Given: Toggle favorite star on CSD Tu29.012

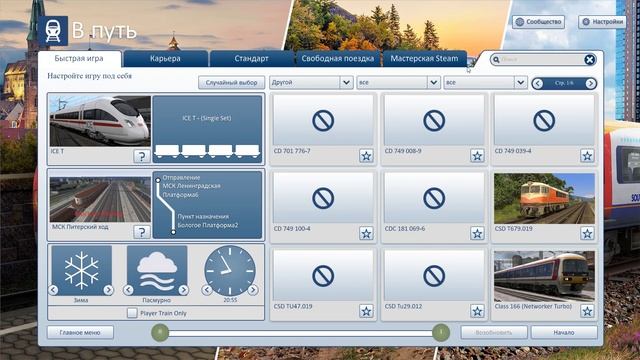Looking at the screenshot, I should click(477, 311).
